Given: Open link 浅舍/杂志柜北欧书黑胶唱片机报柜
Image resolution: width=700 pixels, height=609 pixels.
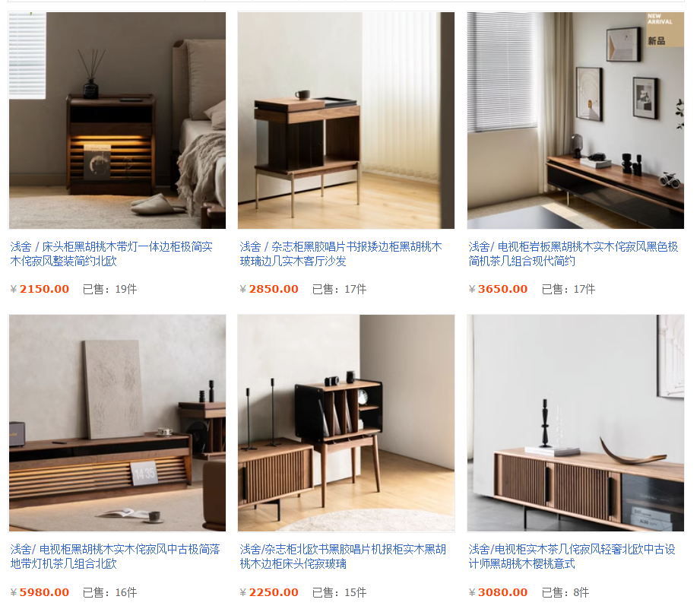Looking at the screenshot, I should [343, 557].
